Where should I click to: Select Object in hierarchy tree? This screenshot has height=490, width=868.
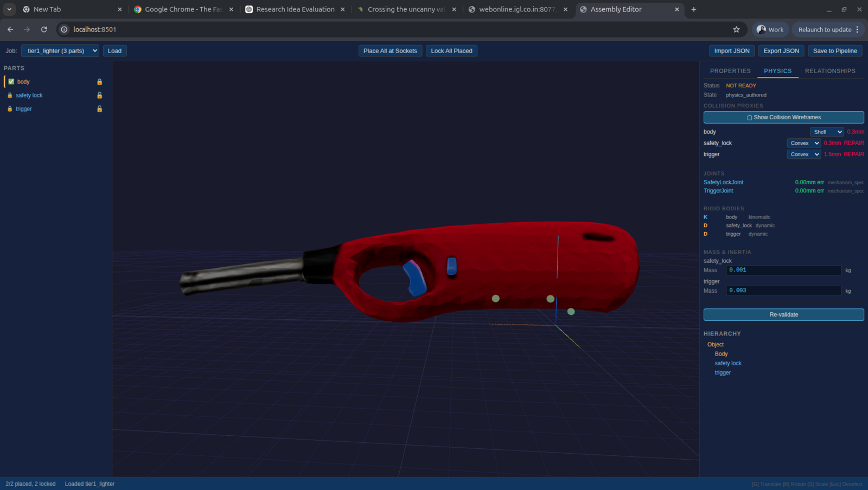pyautogui.click(x=716, y=345)
